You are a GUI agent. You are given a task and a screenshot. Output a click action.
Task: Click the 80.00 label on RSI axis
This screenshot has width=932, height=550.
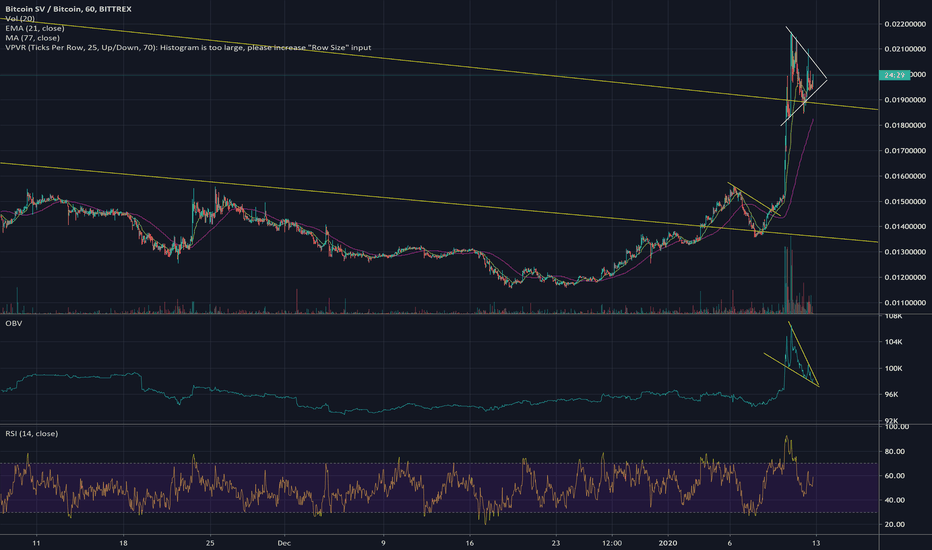point(895,451)
